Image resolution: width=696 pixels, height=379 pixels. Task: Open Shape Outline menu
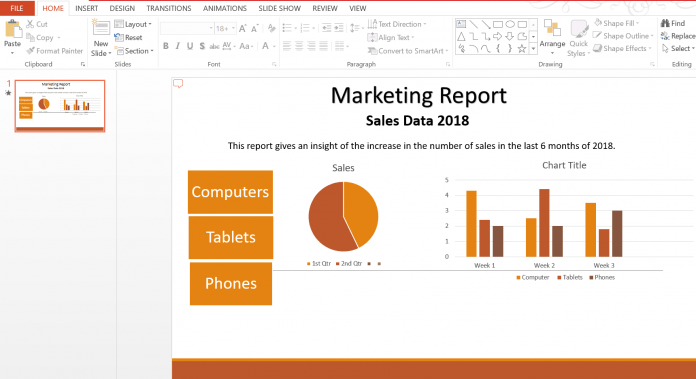623,36
